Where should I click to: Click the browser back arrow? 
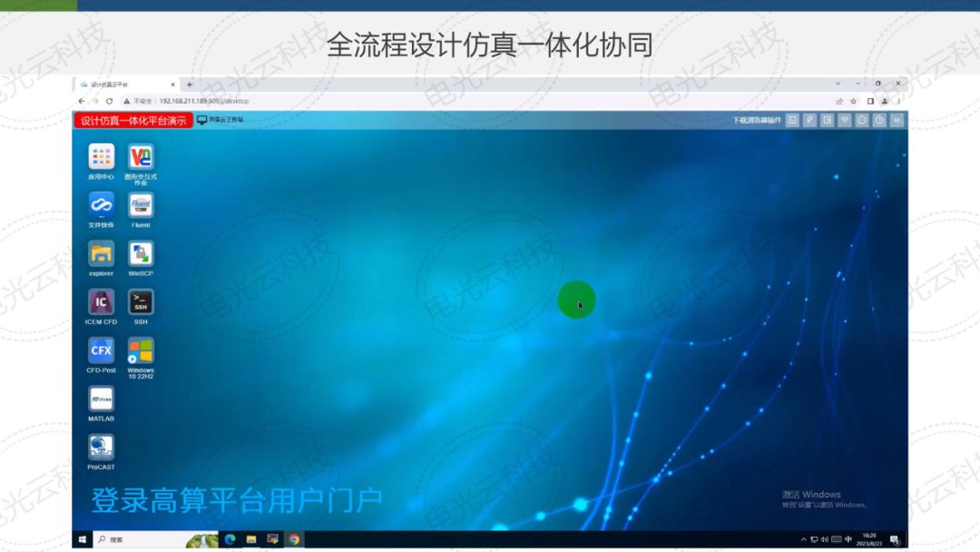coord(82,101)
